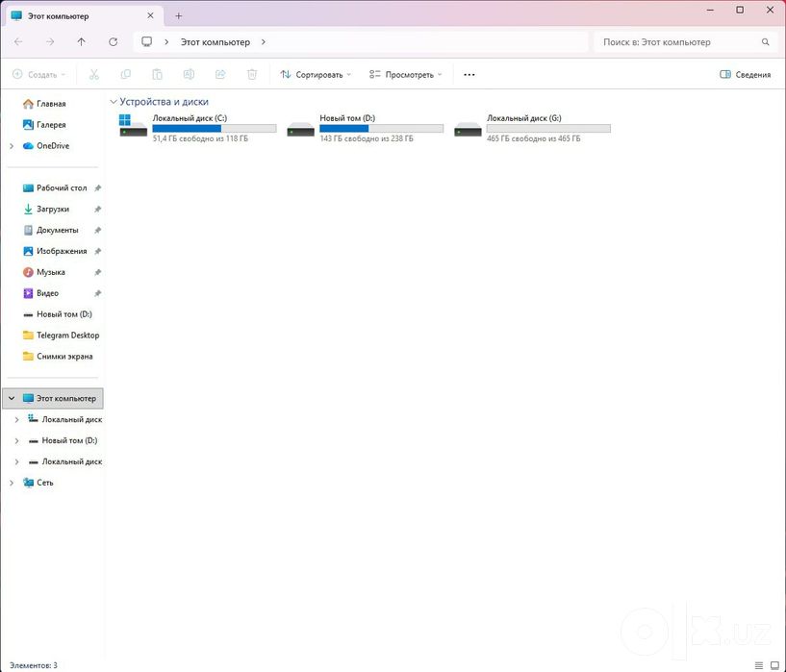Switch to details list view icon in status bar

[x=759, y=665]
